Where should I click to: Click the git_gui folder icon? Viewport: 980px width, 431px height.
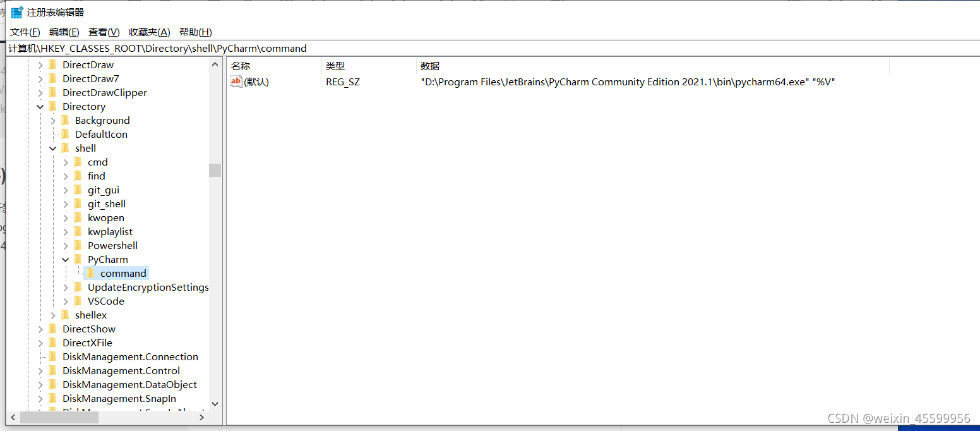(78, 190)
